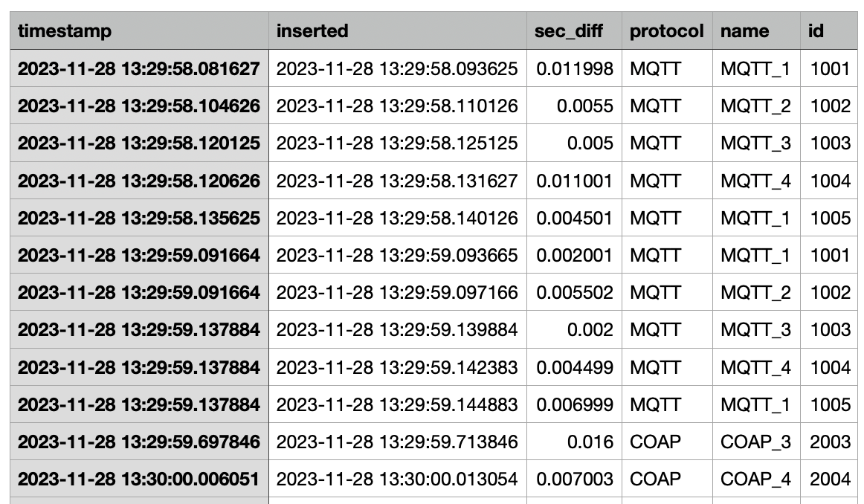
Task: Select the sec_diff column header
Action: coord(574,30)
